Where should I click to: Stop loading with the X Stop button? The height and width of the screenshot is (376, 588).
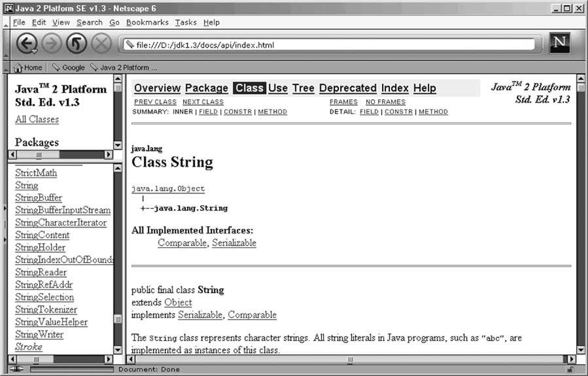(x=101, y=44)
